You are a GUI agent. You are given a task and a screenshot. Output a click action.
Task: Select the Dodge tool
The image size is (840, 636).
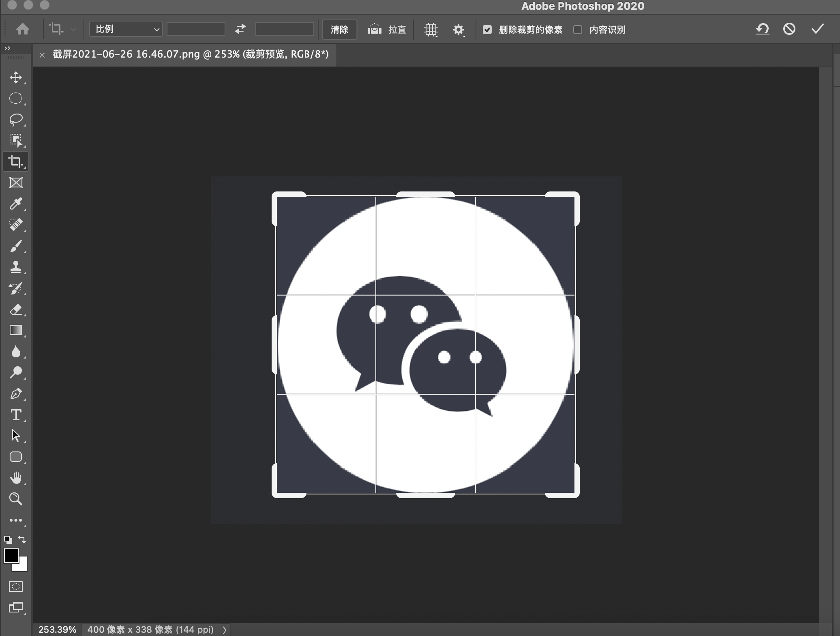coord(16,372)
